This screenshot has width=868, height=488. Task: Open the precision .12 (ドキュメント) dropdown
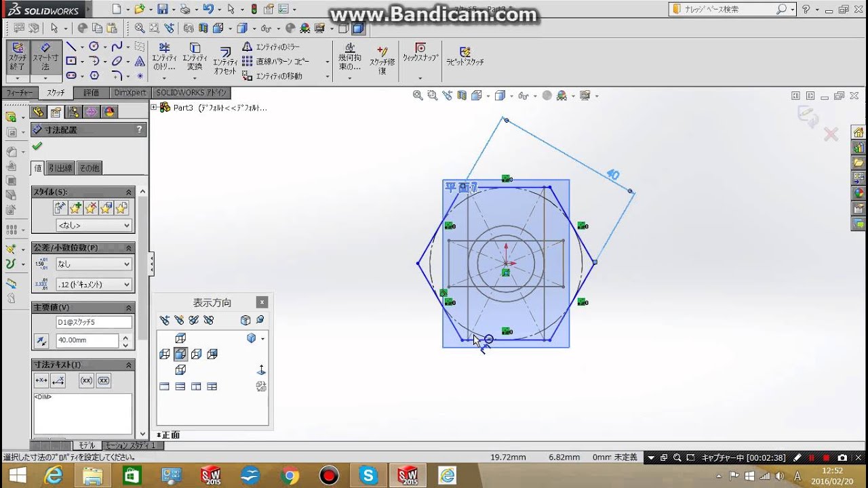pos(94,284)
